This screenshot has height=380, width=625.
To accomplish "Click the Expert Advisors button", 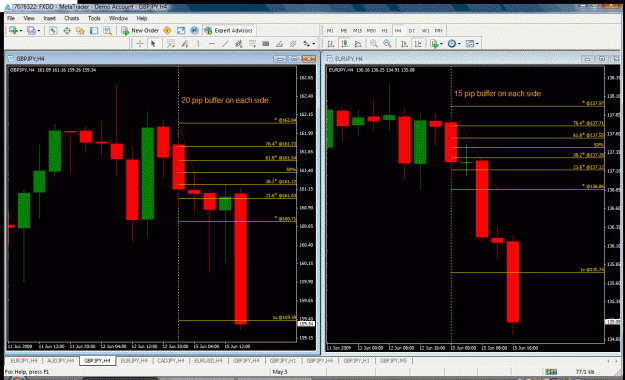I will [x=228, y=31].
